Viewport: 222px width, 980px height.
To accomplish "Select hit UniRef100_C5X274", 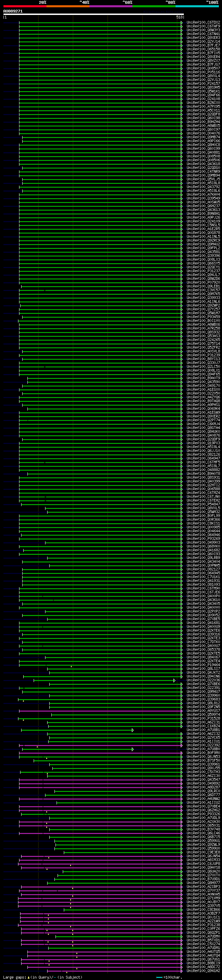I will point(203,944).
